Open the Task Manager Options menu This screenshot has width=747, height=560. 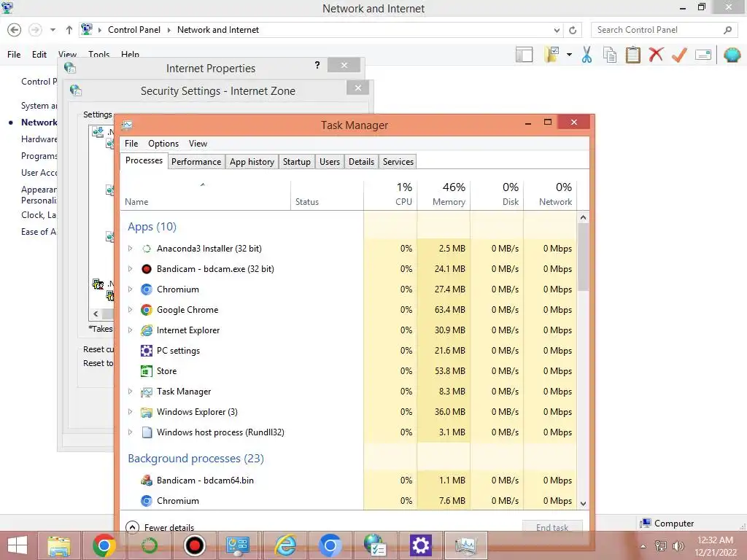[163, 144]
